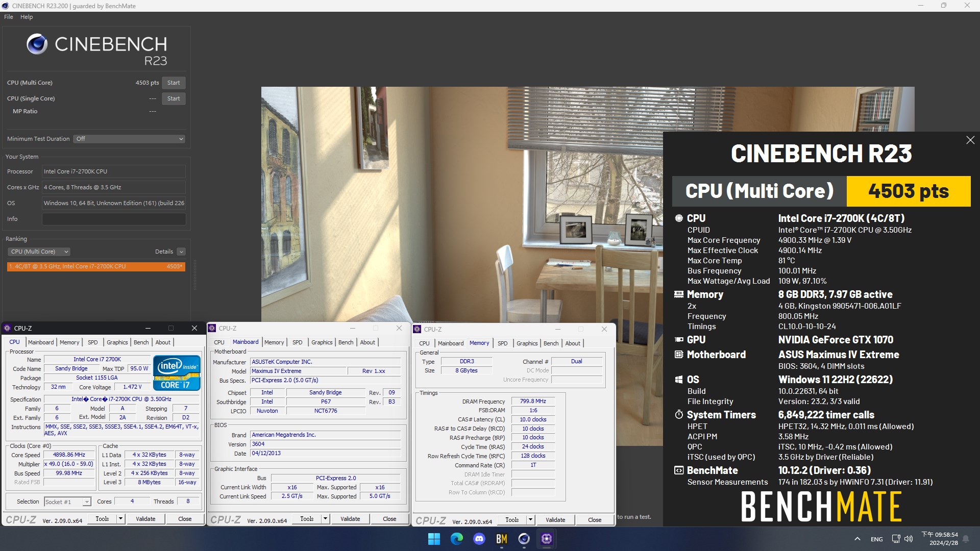Open Cinebench from taskbar
This screenshot has height=551, width=980.
(x=524, y=539)
